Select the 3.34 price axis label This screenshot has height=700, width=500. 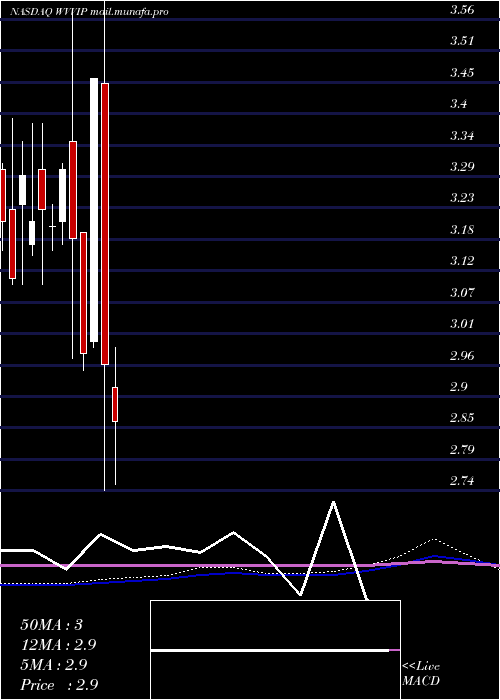click(462, 135)
